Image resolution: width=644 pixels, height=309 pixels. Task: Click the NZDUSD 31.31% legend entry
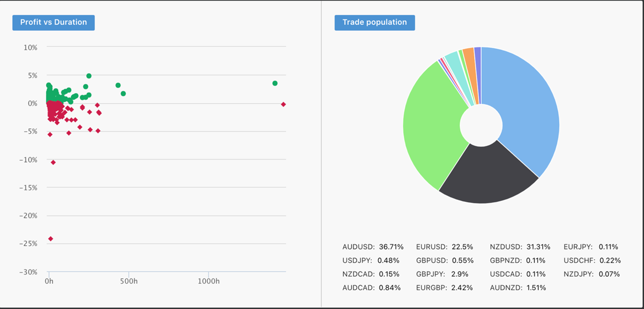[520, 247]
